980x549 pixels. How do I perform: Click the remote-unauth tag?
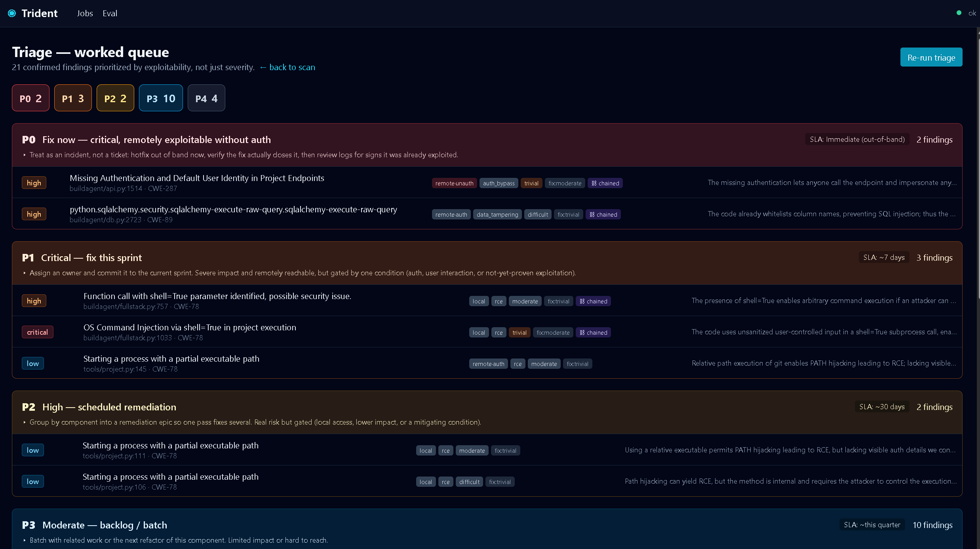coord(454,183)
